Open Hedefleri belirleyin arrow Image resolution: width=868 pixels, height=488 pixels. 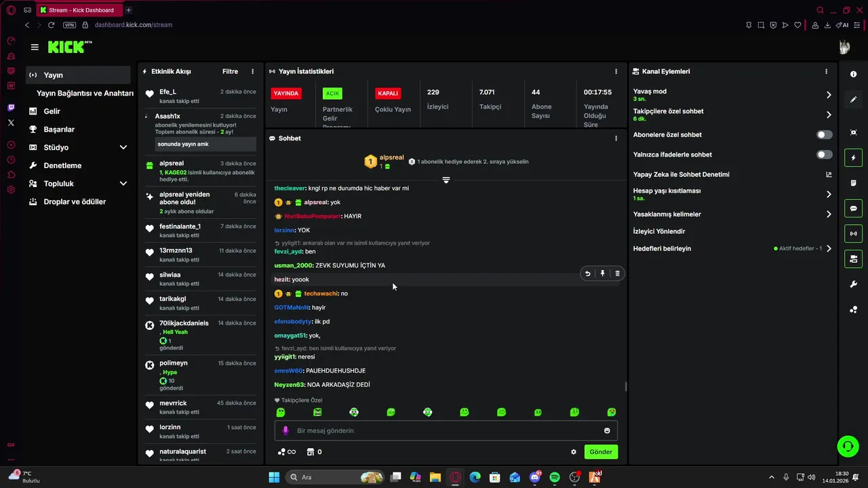click(x=829, y=249)
